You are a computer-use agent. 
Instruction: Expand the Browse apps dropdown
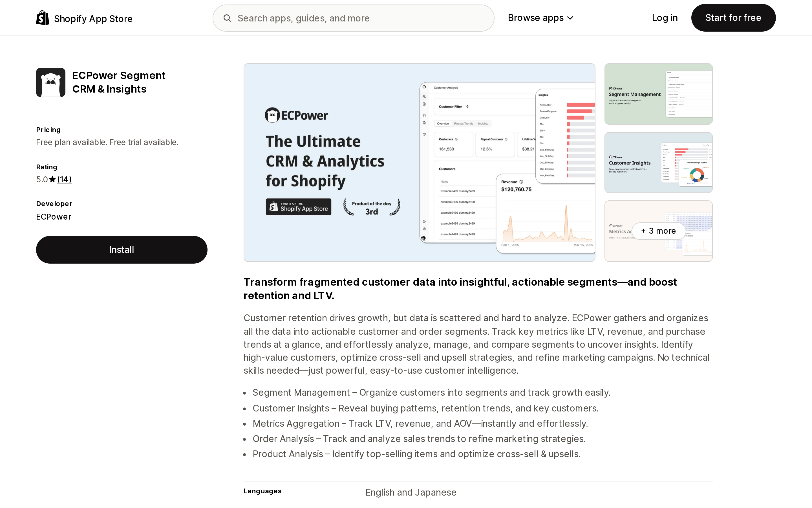pyautogui.click(x=540, y=18)
